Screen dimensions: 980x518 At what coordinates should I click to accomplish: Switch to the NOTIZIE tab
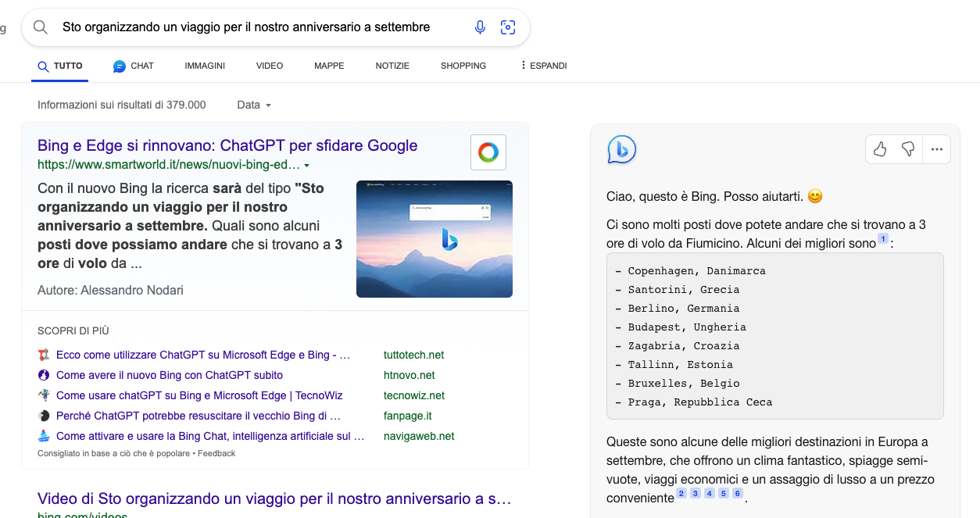[x=392, y=66]
